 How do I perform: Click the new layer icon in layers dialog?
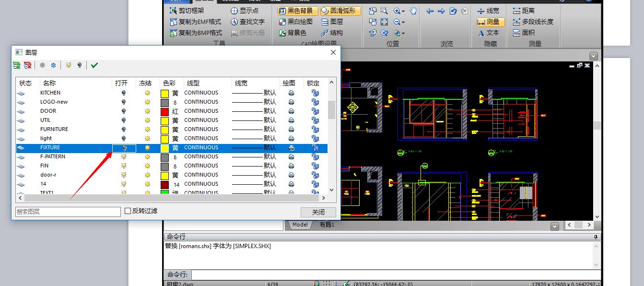point(17,65)
